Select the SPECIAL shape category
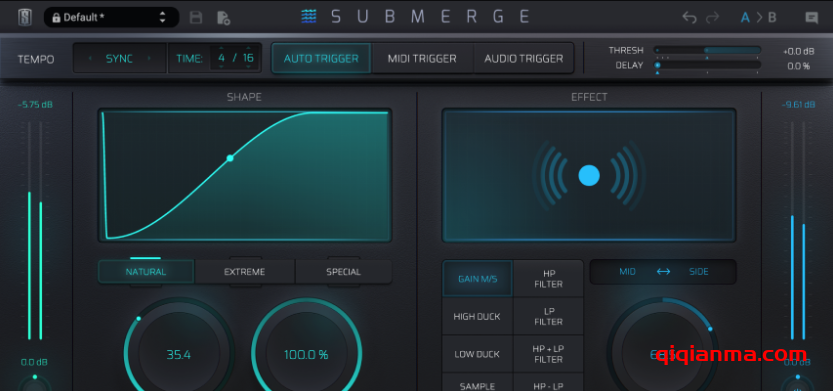This screenshot has width=833, height=391. (x=344, y=271)
